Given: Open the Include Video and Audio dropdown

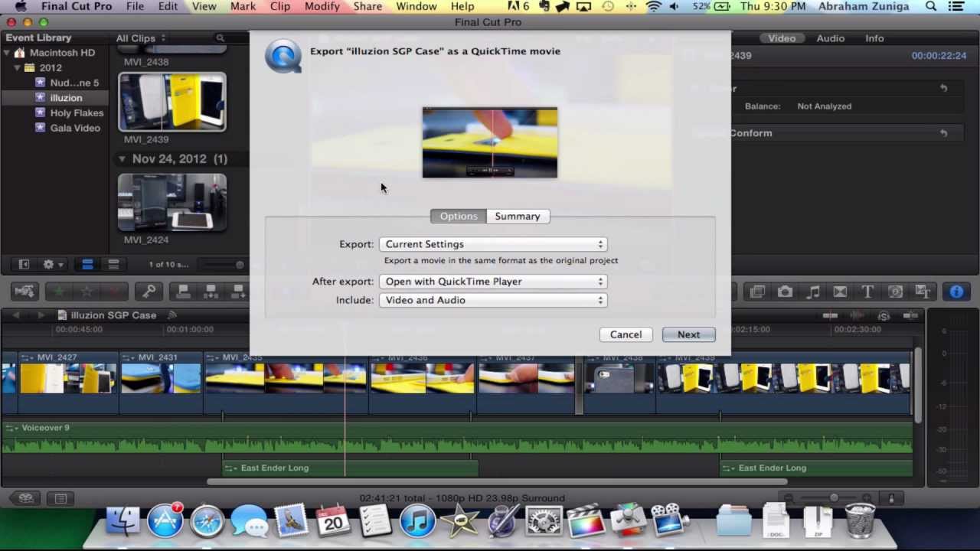Looking at the screenshot, I should [x=493, y=300].
